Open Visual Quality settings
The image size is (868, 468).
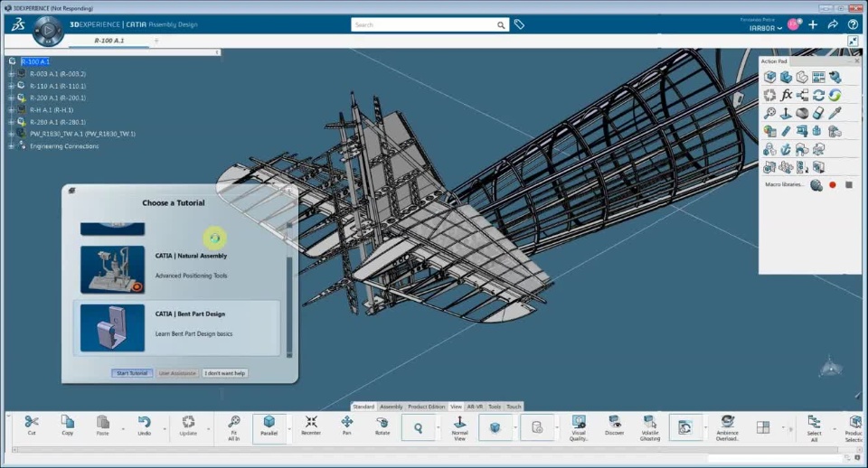(579, 427)
